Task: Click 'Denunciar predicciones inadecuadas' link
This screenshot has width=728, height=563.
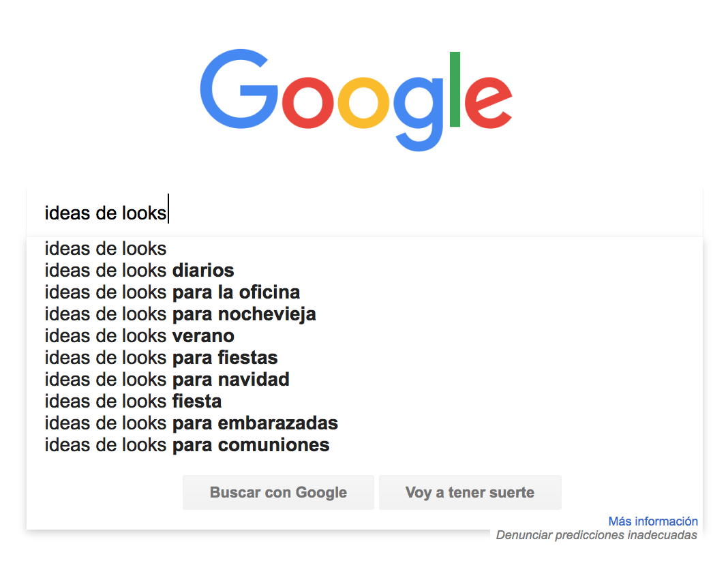Action: [596, 535]
